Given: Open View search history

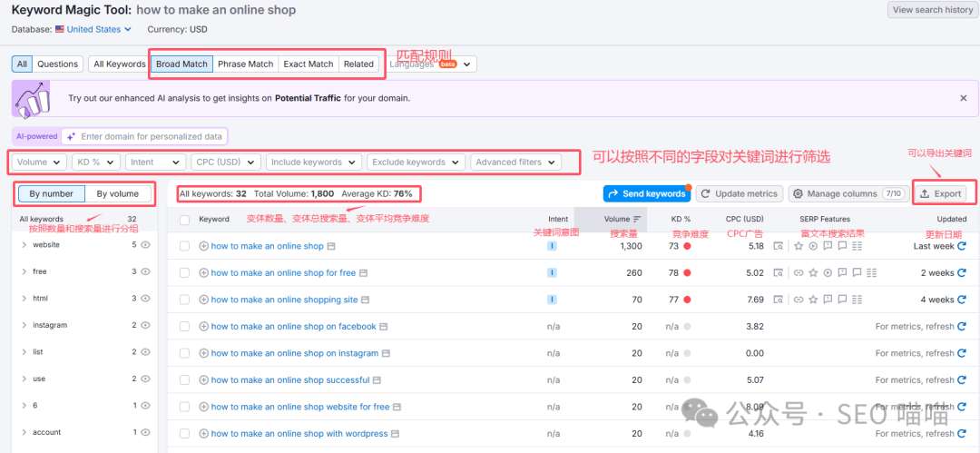Looking at the screenshot, I should click(x=933, y=9).
